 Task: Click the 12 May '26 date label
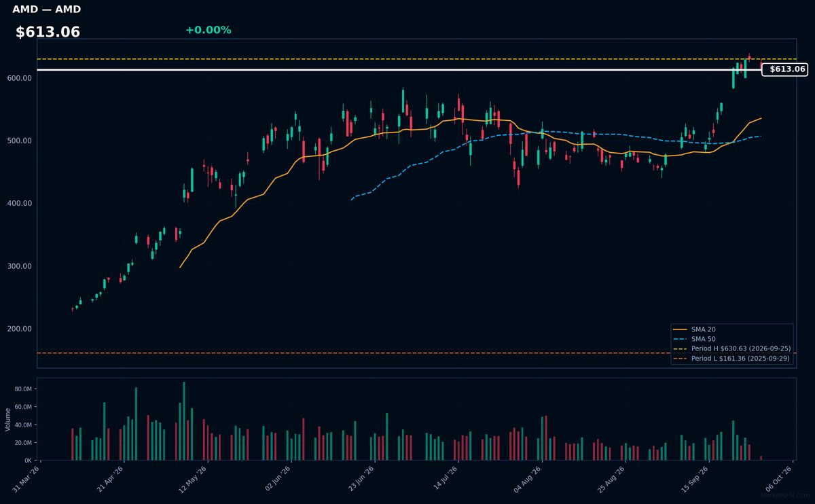coord(194,478)
